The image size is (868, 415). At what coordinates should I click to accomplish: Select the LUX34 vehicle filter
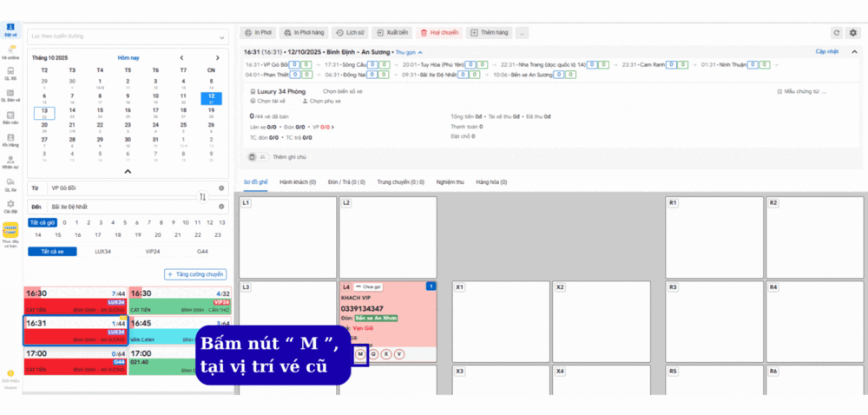tap(102, 251)
